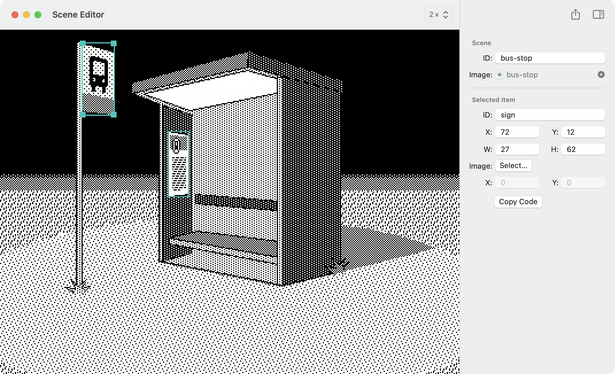Click the Y field showing 12
Image resolution: width=615 pixels, height=374 pixels.
583,132
